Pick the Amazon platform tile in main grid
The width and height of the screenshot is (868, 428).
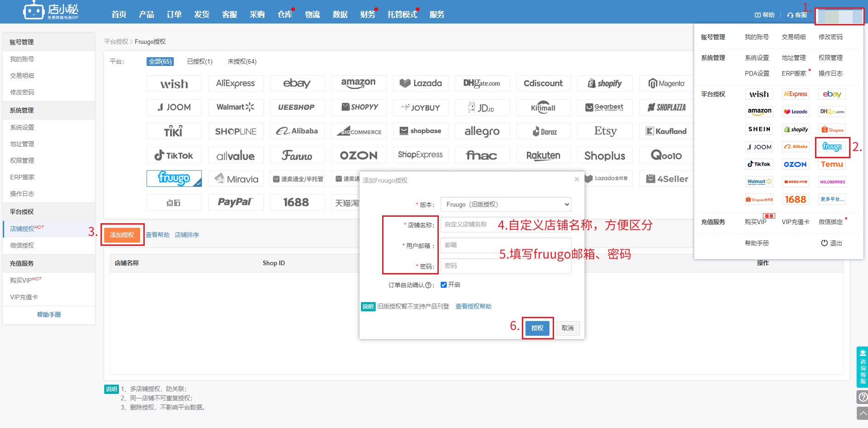tap(359, 83)
